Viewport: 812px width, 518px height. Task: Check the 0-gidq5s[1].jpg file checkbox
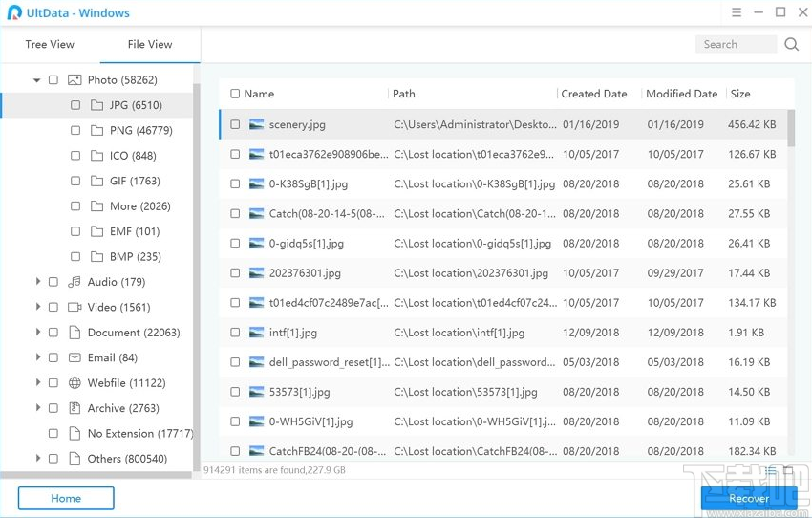(x=235, y=244)
